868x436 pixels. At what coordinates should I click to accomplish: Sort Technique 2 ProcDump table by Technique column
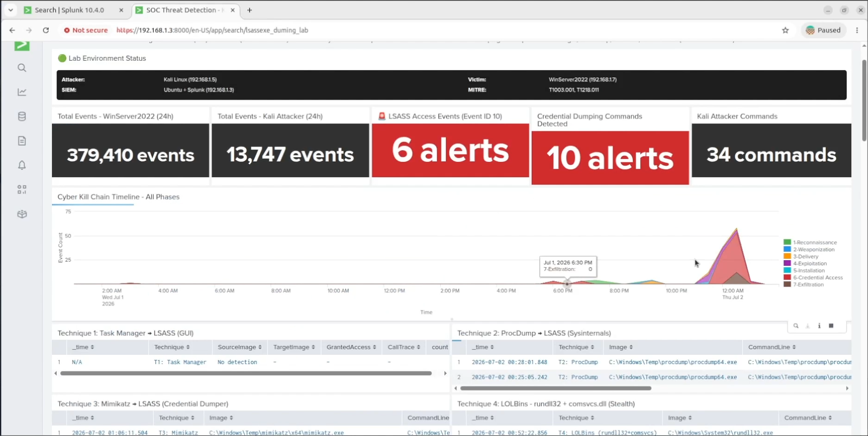click(x=577, y=347)
